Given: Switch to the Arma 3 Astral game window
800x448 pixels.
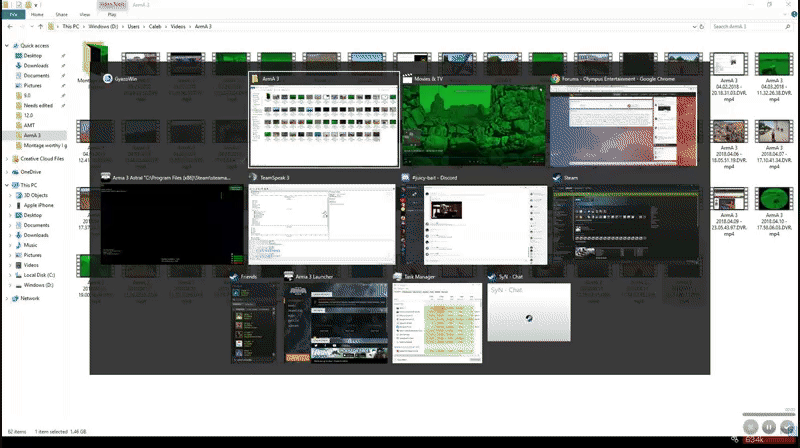Looking at the screenshot, I should tap(172, 225).
